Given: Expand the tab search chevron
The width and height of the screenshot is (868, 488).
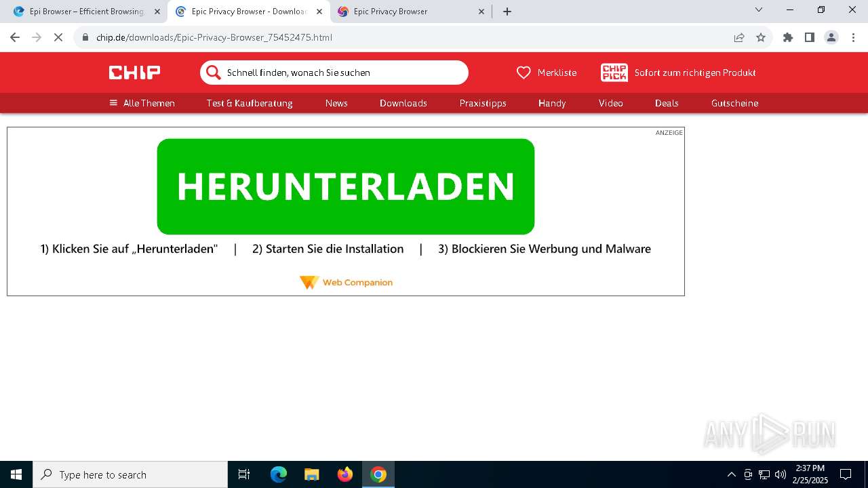Looking at the screenshot, I should click(x=759, y=10).
